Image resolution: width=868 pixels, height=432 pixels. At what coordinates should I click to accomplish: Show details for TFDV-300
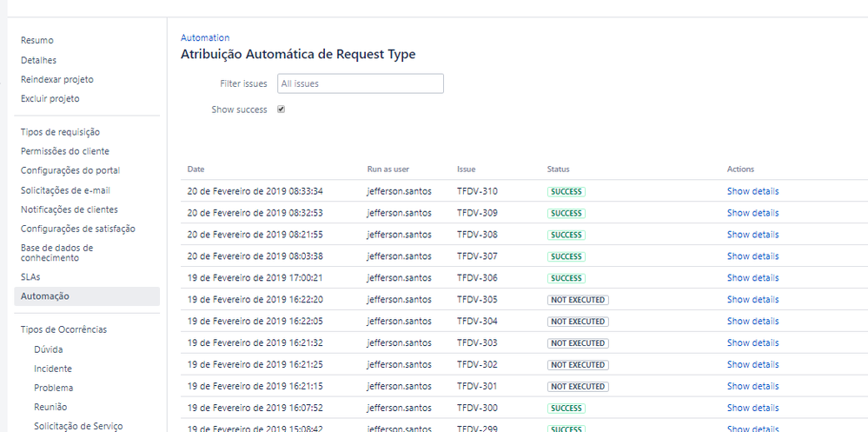[752, 408]
